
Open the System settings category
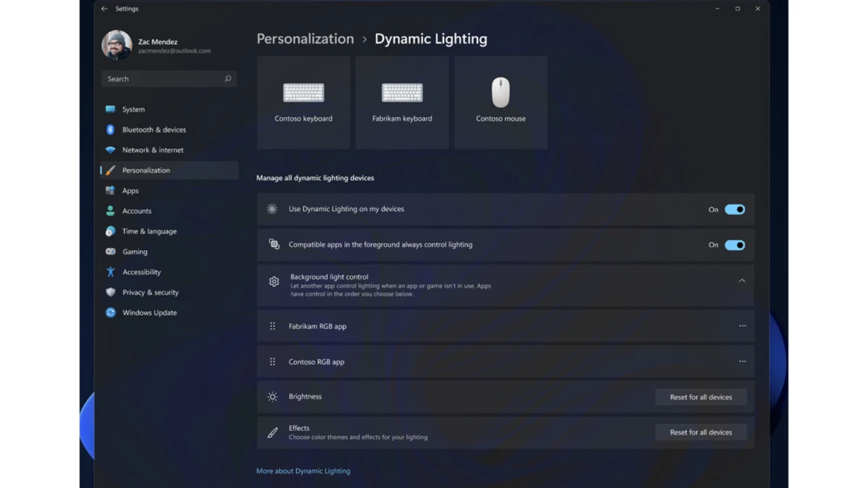point(169,109)
